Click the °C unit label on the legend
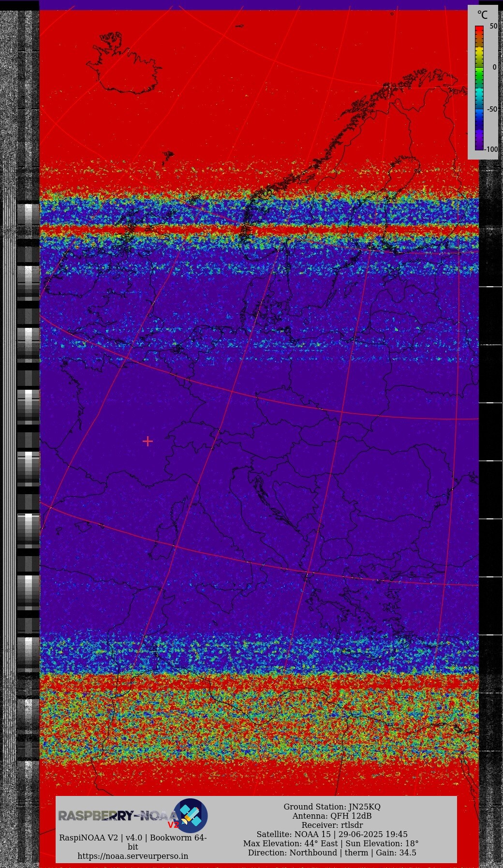503x868 pixels. coord(482,15)
